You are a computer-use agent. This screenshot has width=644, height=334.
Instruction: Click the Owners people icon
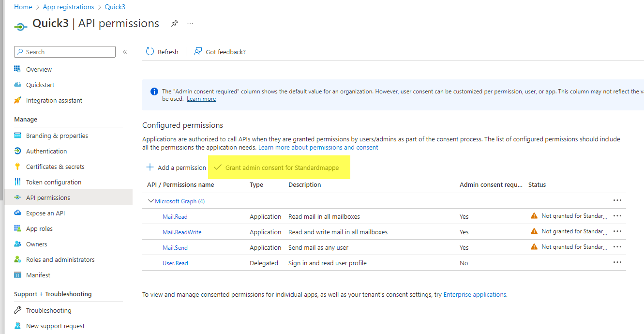point(17,244)
